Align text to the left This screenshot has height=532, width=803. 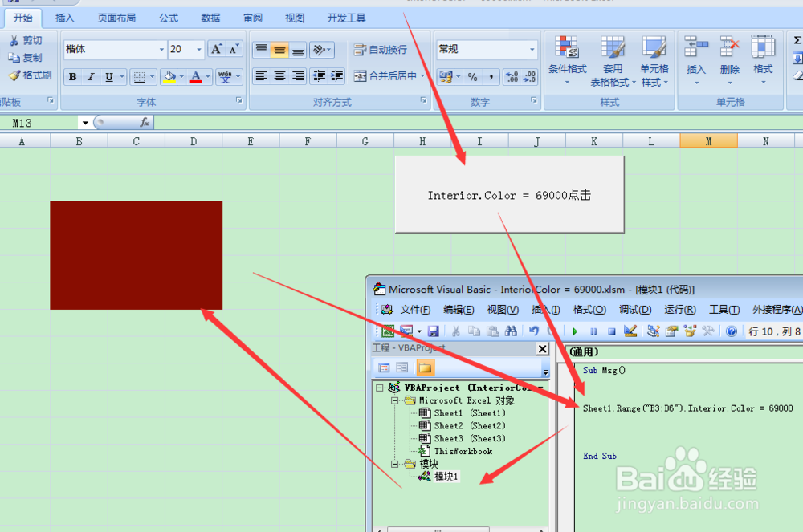(261, 76)
